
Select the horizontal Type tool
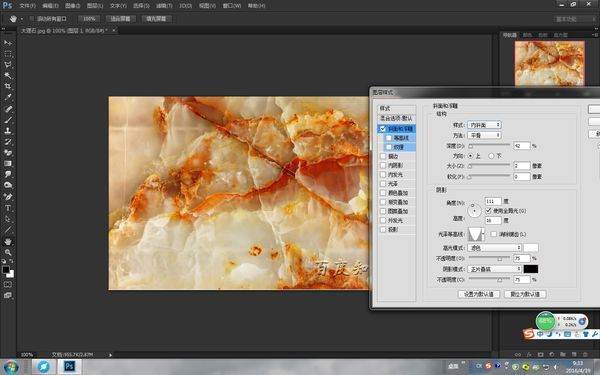coord(8,208)
